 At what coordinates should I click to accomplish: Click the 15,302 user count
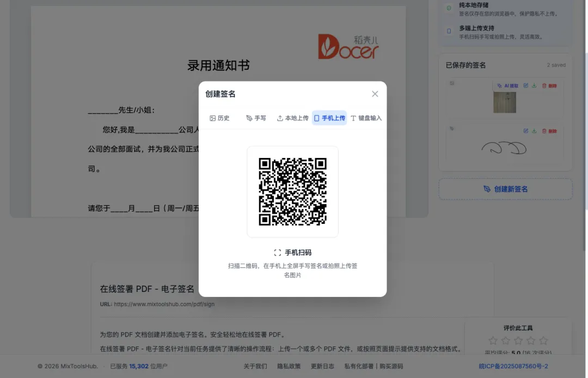(139, 366)
